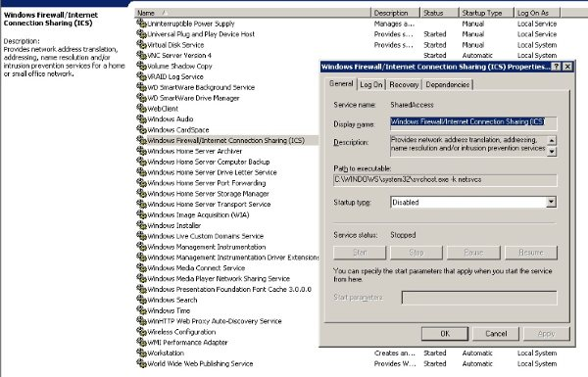
Task: Switch to the Log On tab
Action: [370, 84]
